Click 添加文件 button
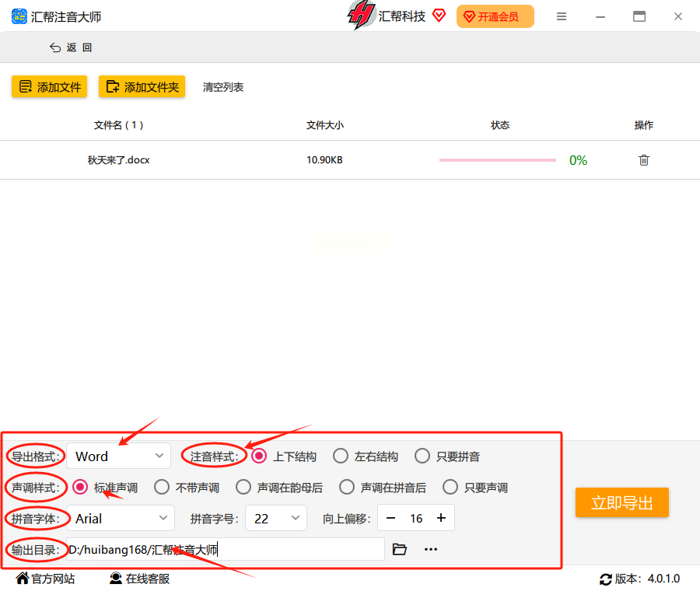 point(50,86)
